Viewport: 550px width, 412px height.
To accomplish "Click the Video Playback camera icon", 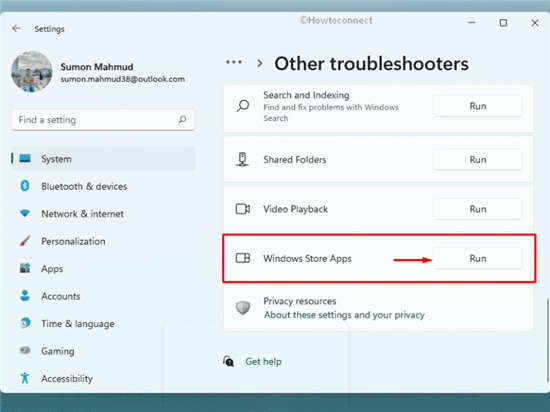I will (x=242, y=209).
